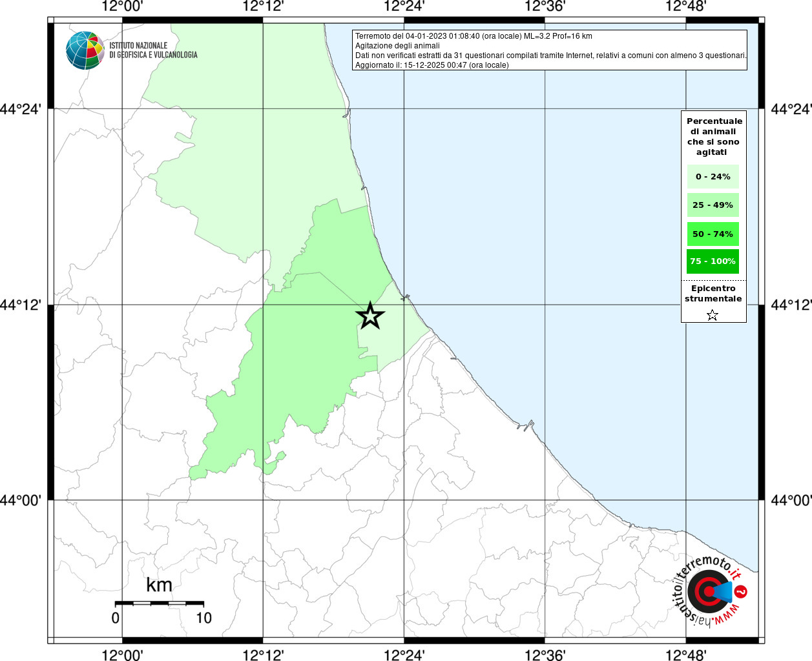Image resolution: width=812 pixels, height=661 pixels.
Task: Click the 'Istituto Nazionale di Geofisica e Vulcanologia' text
Action: tap(153, 50)
